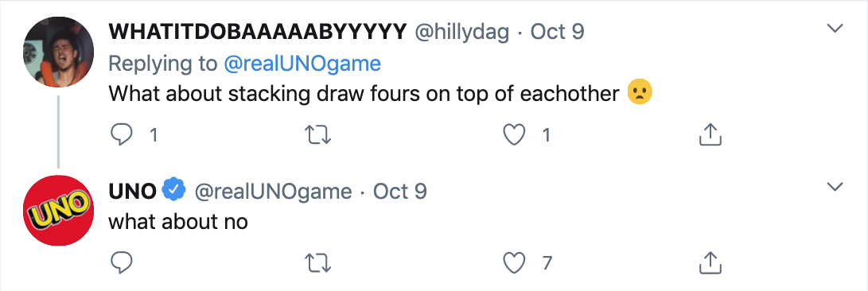Reply to hillydag's draw fours tweet
This screenshot has height=291, width=868.
click(122, 134)
